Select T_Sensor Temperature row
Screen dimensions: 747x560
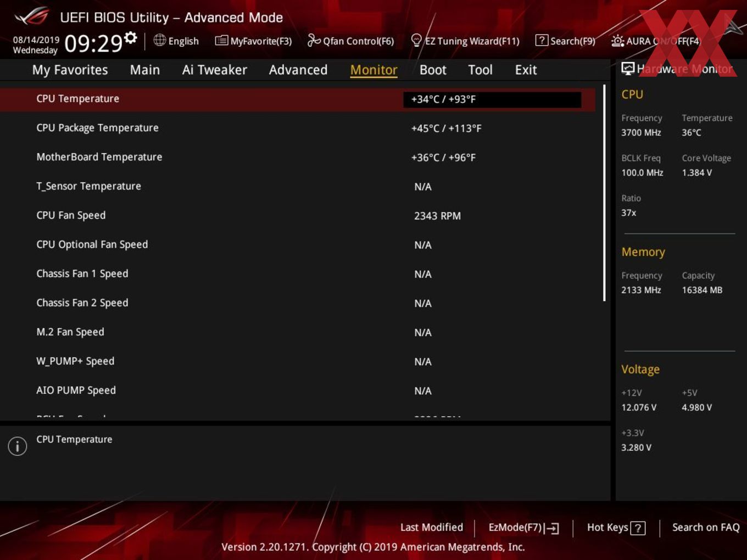click(x=298, y=186)
